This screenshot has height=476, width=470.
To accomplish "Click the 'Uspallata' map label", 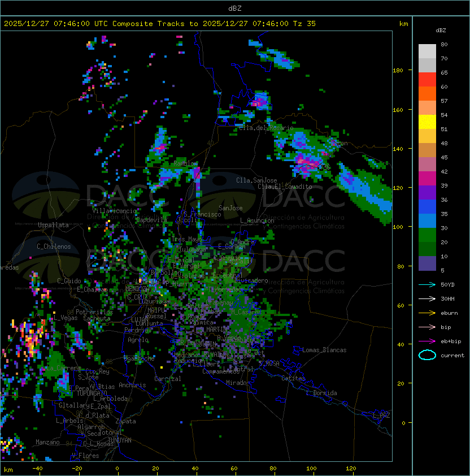I will pyautogui.click(x=53, y=225).
